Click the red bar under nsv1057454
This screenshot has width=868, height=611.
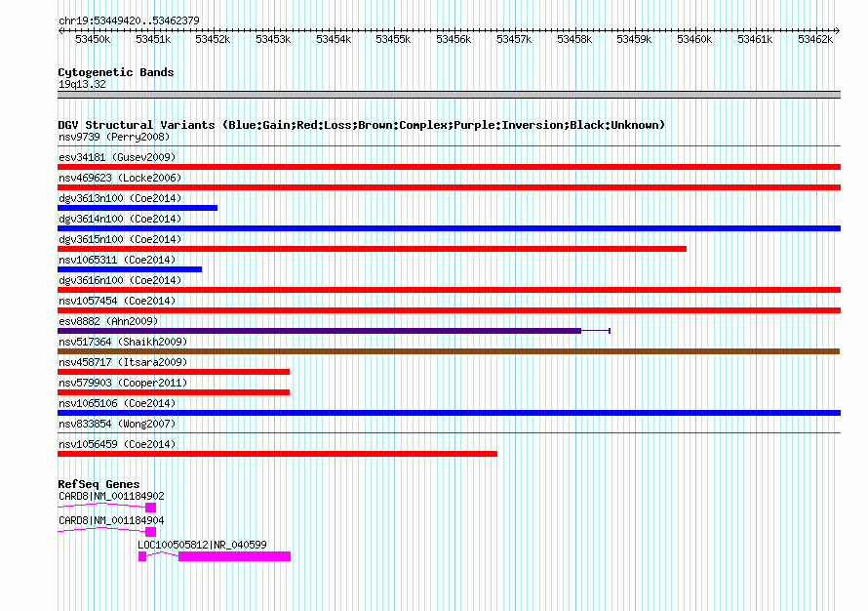pos(449,310)
